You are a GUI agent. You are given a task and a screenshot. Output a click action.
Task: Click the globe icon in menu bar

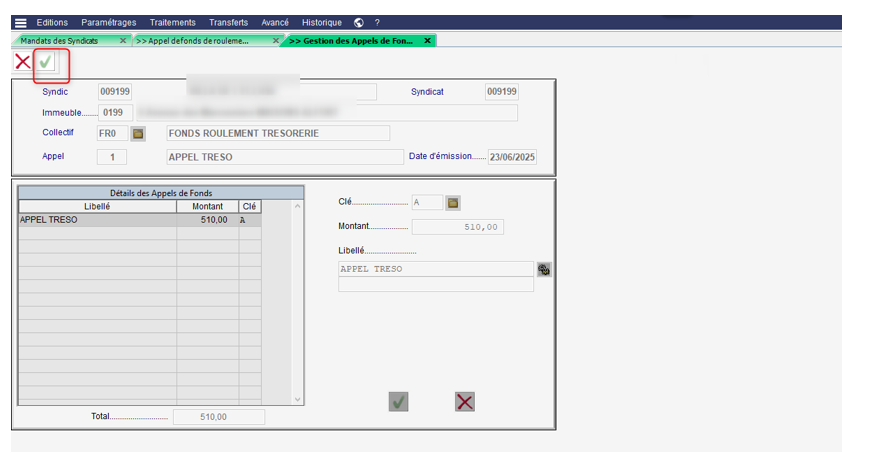(358, 22)
